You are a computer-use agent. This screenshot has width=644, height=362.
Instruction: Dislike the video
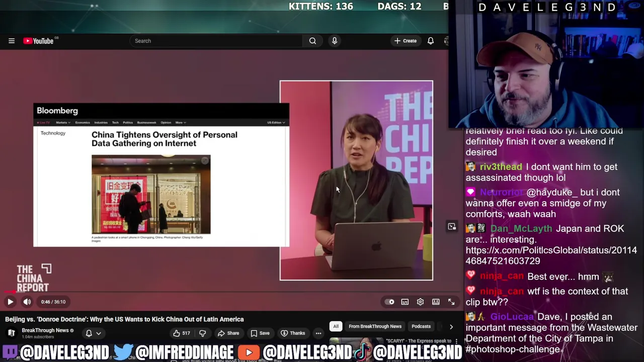pyautogui.click(x=203, y=333)
